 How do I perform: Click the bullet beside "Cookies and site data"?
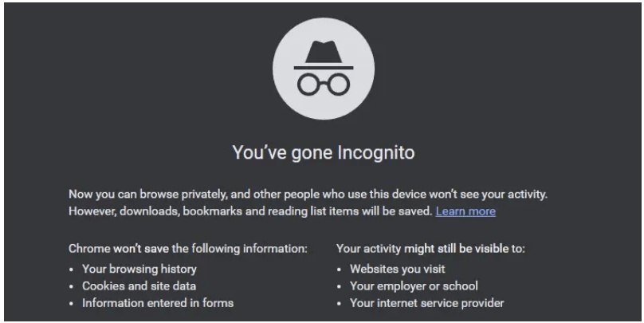point(72,287)
